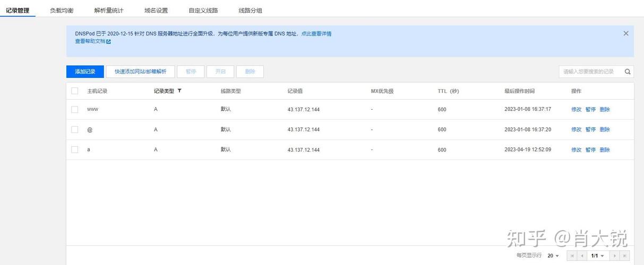The image size is (644, 265).
Task: Click the 删除 toolbar button
Action: click(250, 72)
